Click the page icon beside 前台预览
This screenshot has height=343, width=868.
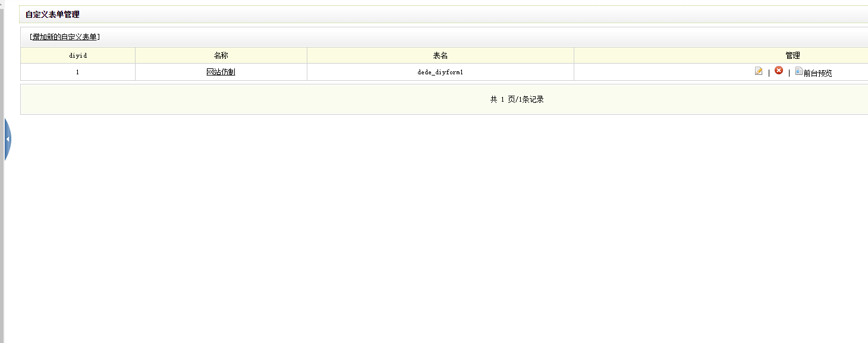click(x=798, y=71)
